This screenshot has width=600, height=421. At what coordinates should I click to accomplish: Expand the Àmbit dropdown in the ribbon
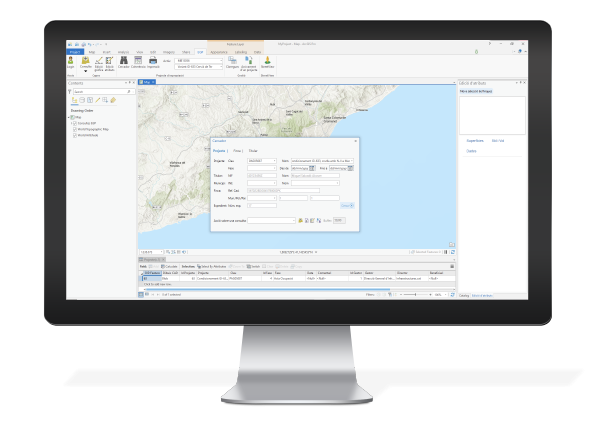pos(219,59)
